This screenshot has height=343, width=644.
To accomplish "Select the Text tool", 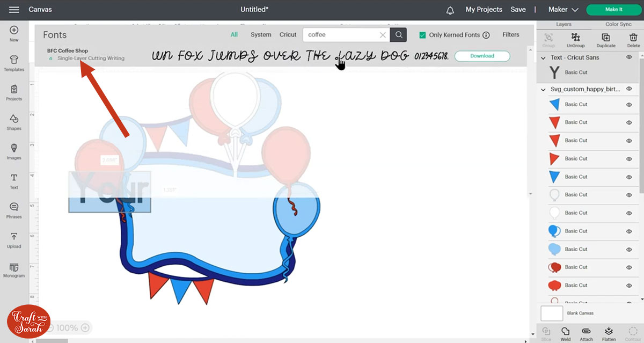I will (14, 181).
